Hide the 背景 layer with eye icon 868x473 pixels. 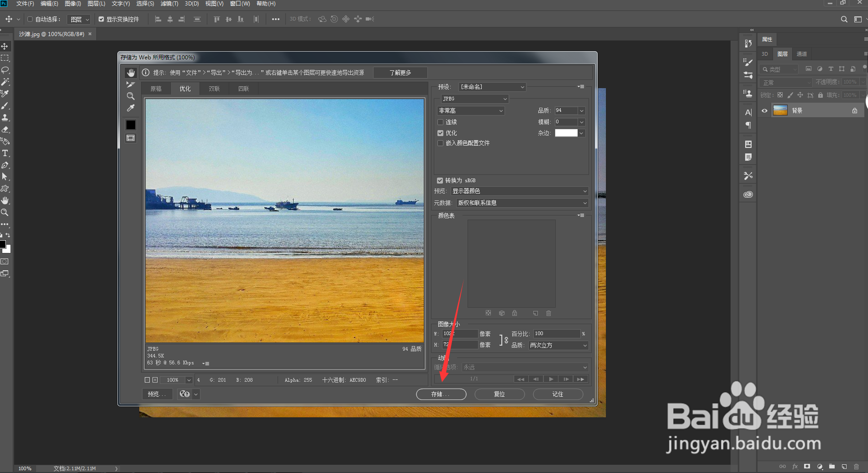pyautogui.click(x=764, y=110)
